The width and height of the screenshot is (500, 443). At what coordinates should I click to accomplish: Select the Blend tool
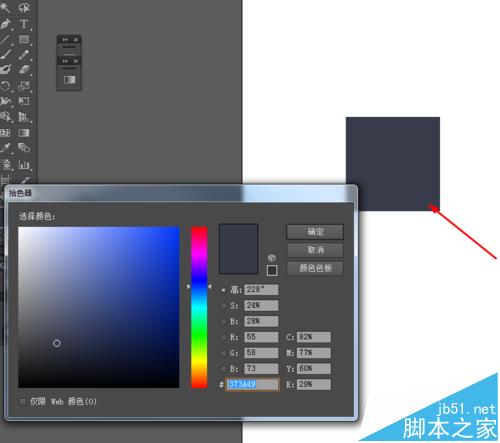pos(24,148)
